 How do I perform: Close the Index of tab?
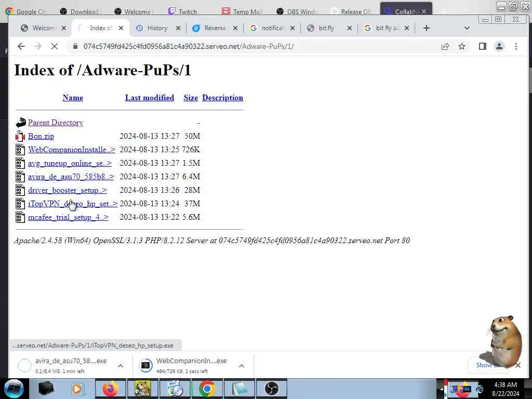click(121, 28)
